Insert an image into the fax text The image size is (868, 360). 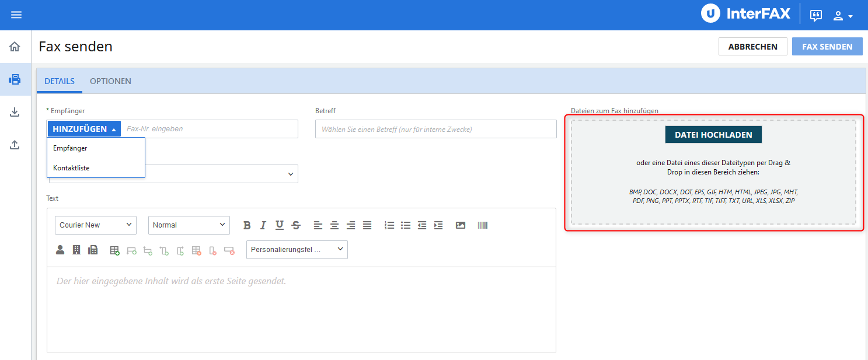pos(461,225)
